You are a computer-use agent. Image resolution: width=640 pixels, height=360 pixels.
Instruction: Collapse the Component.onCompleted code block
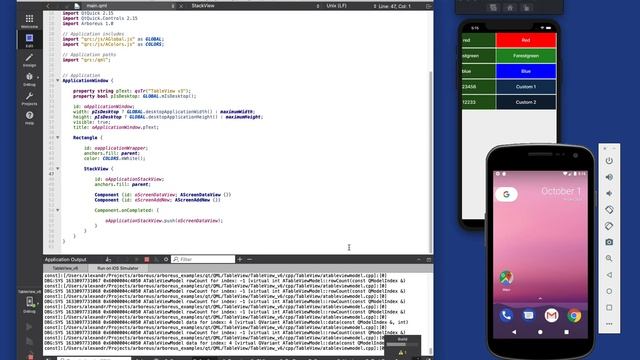58,210
